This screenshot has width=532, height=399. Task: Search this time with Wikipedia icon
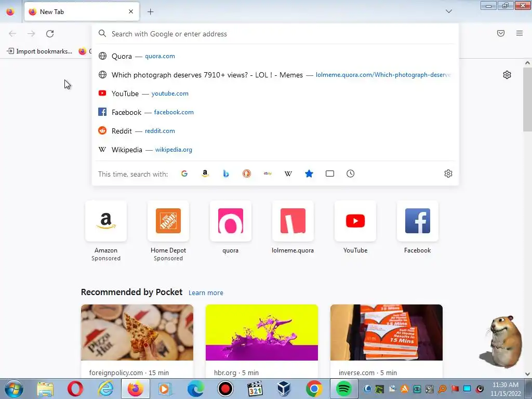pos(288,174)
